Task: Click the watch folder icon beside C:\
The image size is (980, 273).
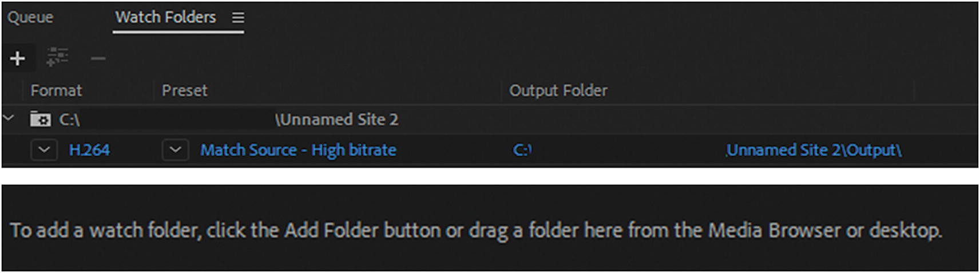Action: (40, 119)
